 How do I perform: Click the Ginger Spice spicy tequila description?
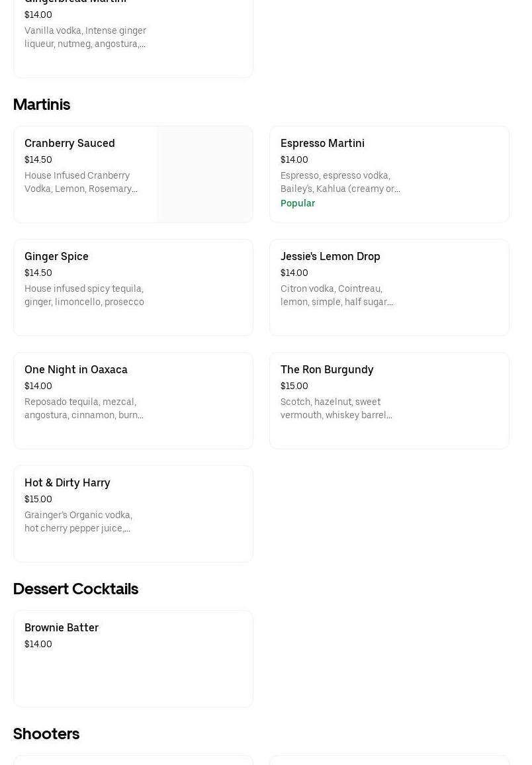84,295
